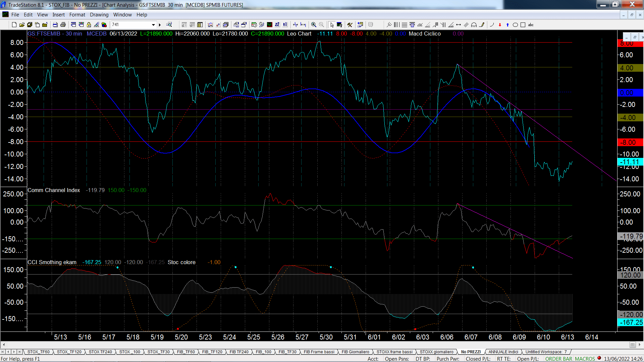Viewport: 644px width, 362px height.
Task: Select the parallel lines drawing tool
Action: click(x=466, y=24)
